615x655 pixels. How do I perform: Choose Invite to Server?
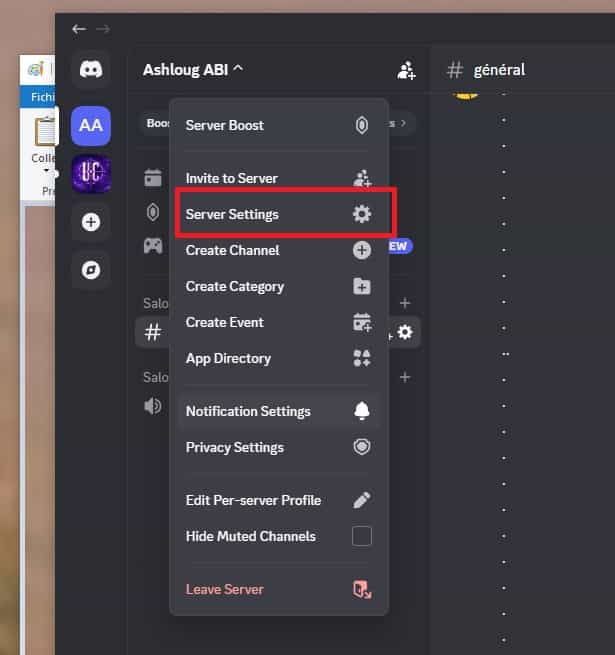(279, 178)
